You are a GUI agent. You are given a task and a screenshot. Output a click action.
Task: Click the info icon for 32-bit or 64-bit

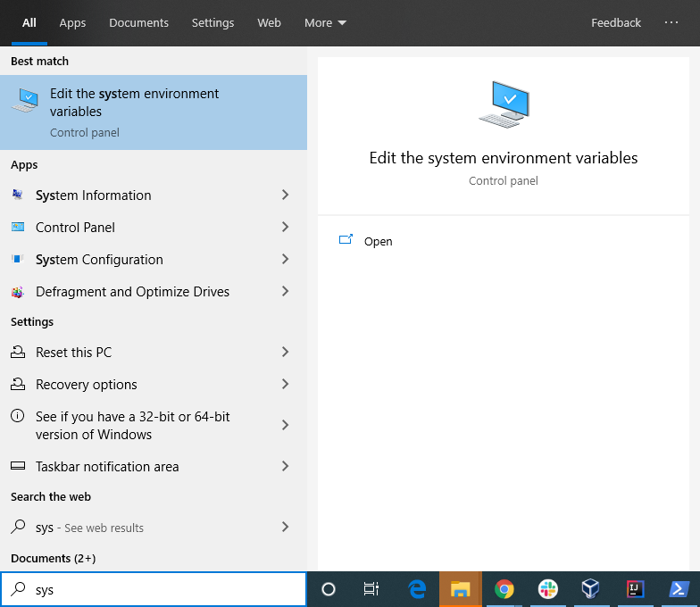click(x=18, y=416)
